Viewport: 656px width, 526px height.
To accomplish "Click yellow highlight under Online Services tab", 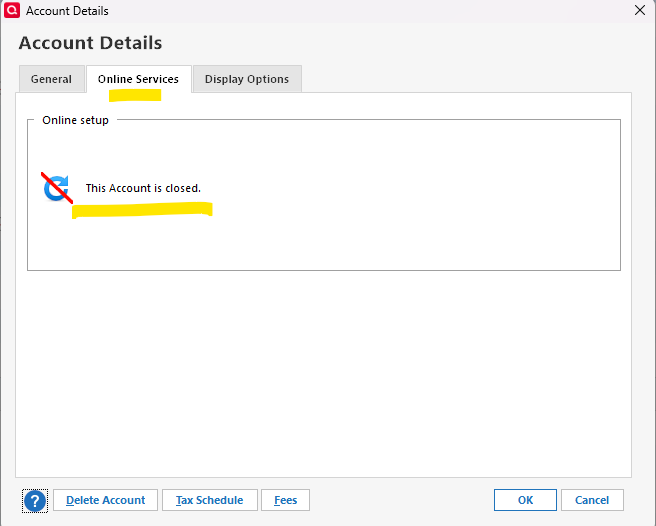I will pos(135,96).
